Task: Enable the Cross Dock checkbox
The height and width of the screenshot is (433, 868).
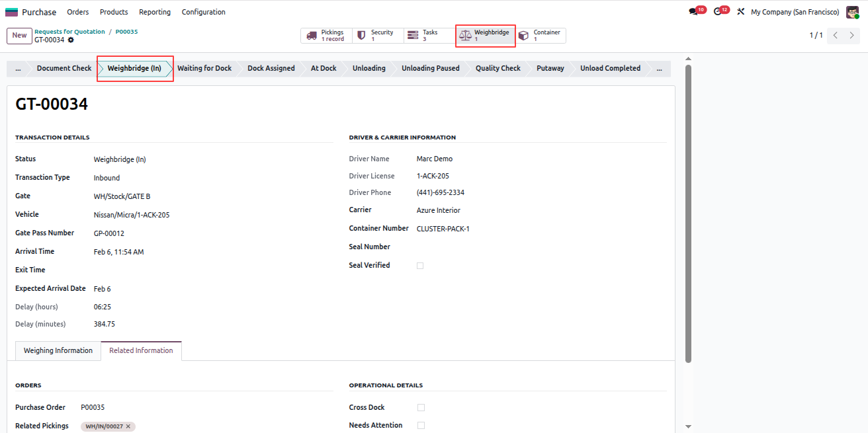Action: click(x=421, y=408)
